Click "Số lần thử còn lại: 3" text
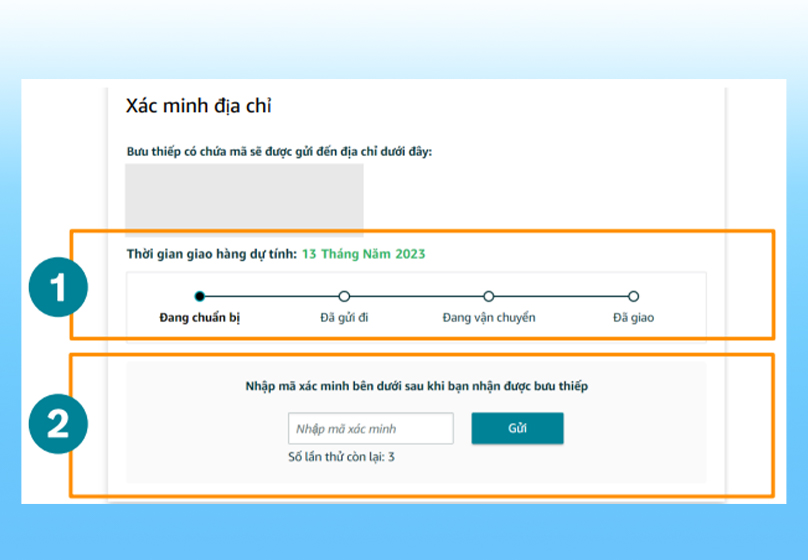808x560 pixels. 341,458
